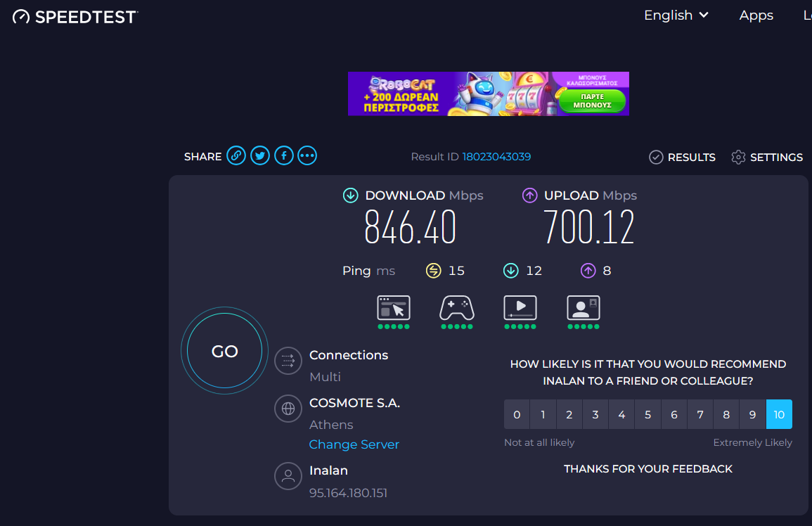Click the server globe icon

288,409
